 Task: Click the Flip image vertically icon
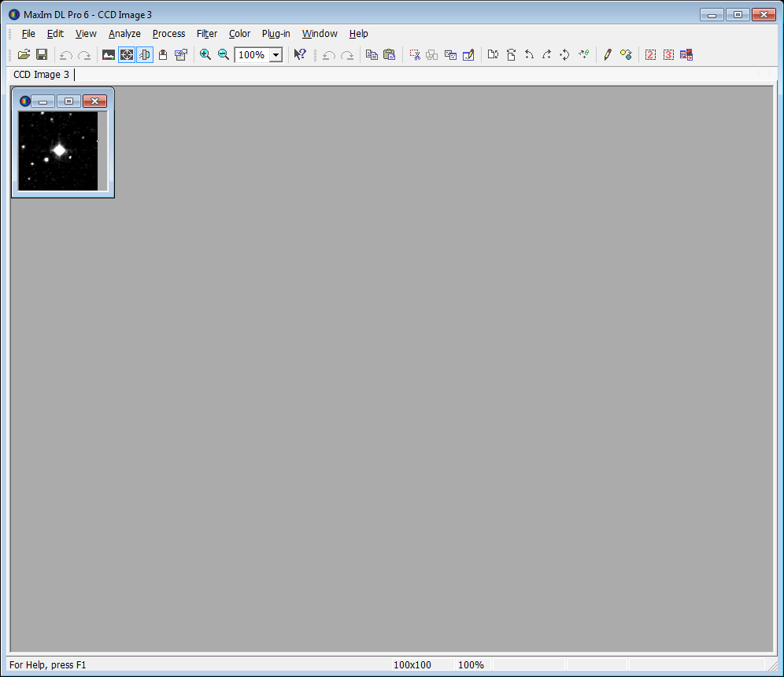[511, 54]
